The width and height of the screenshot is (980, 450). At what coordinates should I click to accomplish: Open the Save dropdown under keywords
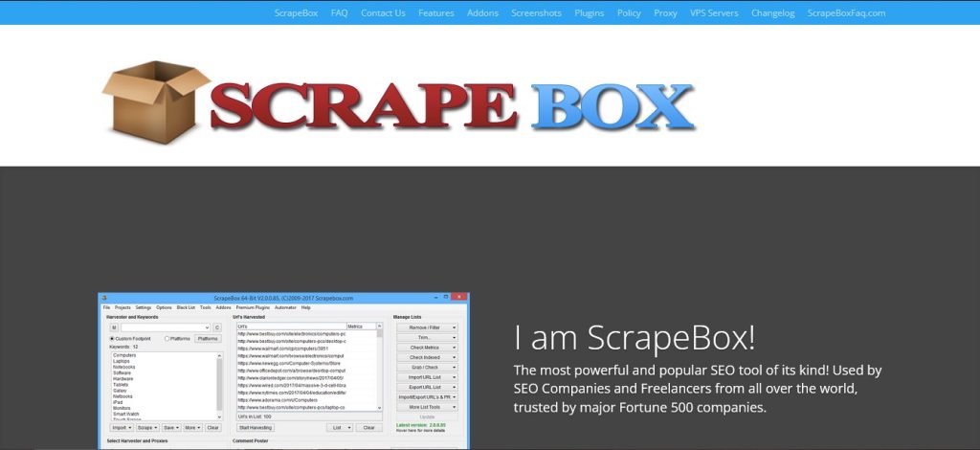point(172,427)
